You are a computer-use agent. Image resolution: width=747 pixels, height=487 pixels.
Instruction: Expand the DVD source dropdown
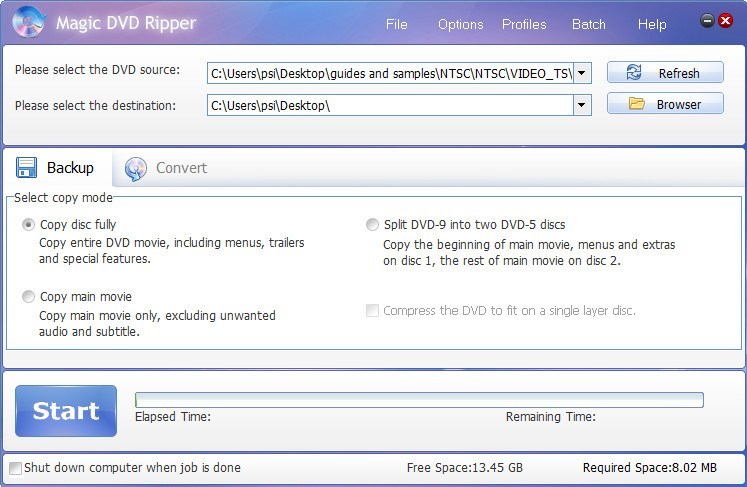click(582, 73)
